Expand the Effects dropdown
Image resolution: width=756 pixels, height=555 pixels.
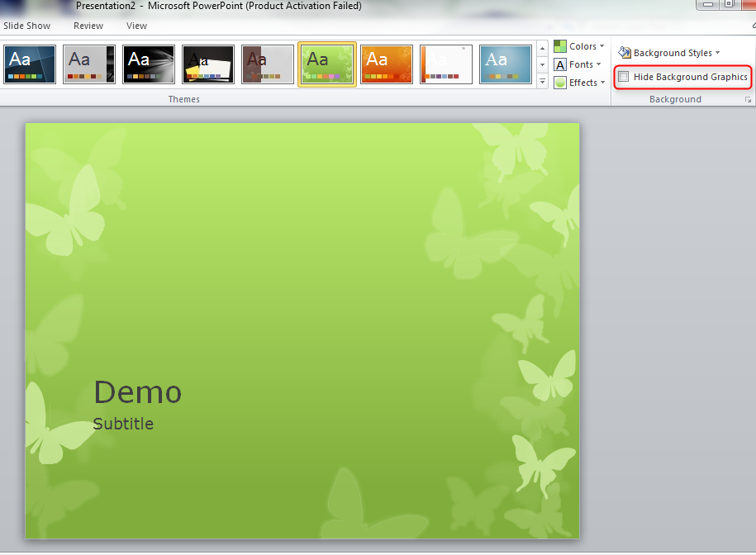[579, 83]
